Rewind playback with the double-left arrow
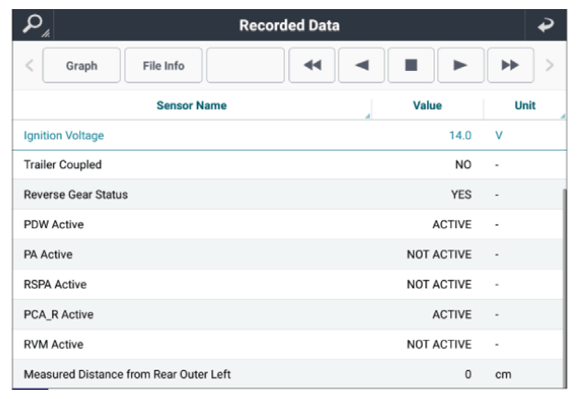The width and height of the screenshot is (577, 399). 312,65
